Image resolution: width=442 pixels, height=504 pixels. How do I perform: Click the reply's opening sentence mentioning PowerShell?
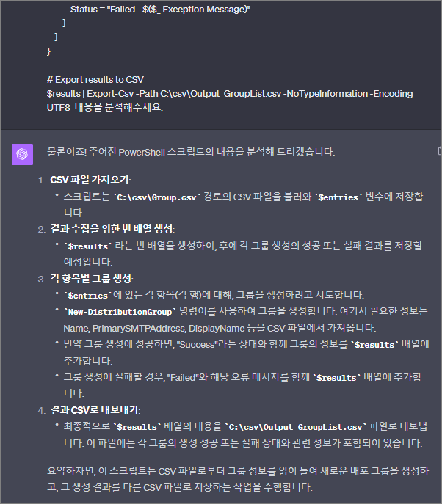tap(191, 152)
